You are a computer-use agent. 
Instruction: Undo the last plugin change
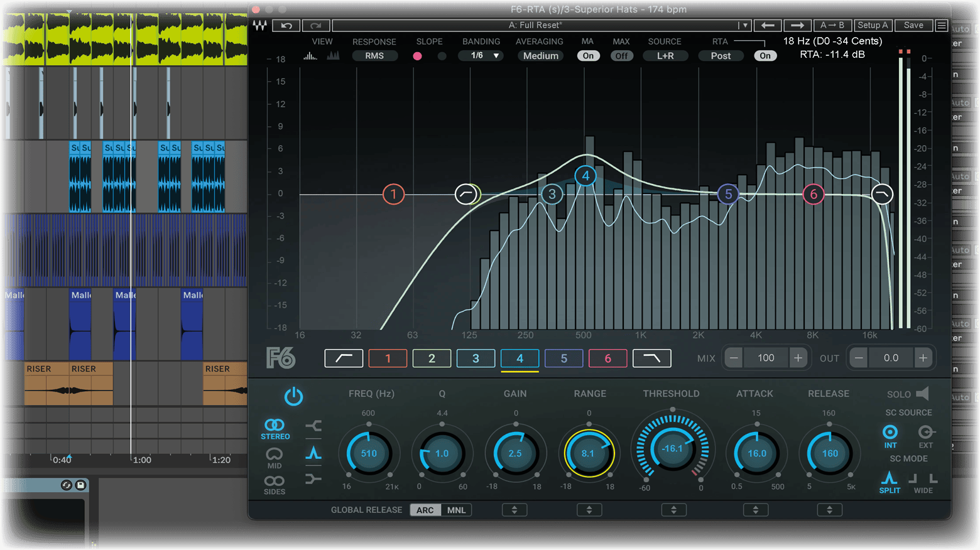(286, 25)
